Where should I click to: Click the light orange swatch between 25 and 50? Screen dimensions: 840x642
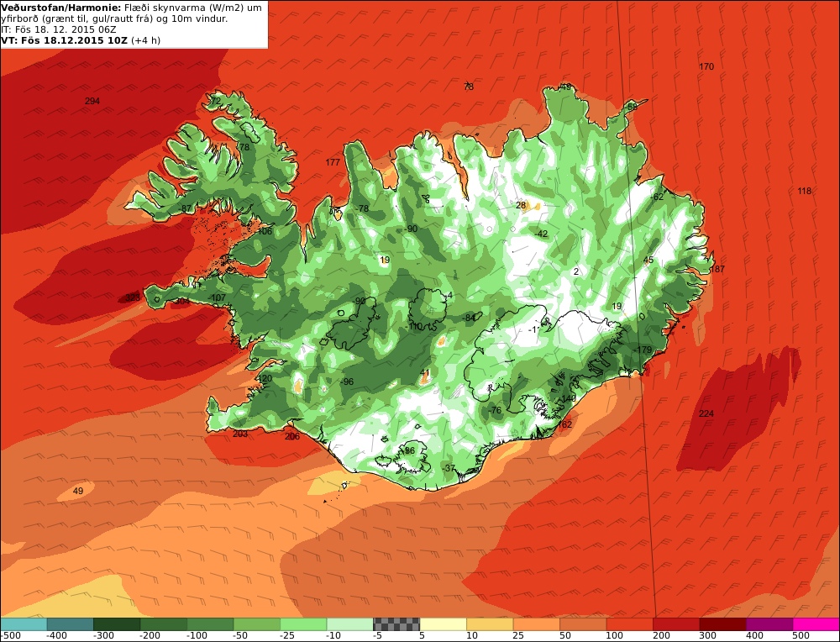536,624
